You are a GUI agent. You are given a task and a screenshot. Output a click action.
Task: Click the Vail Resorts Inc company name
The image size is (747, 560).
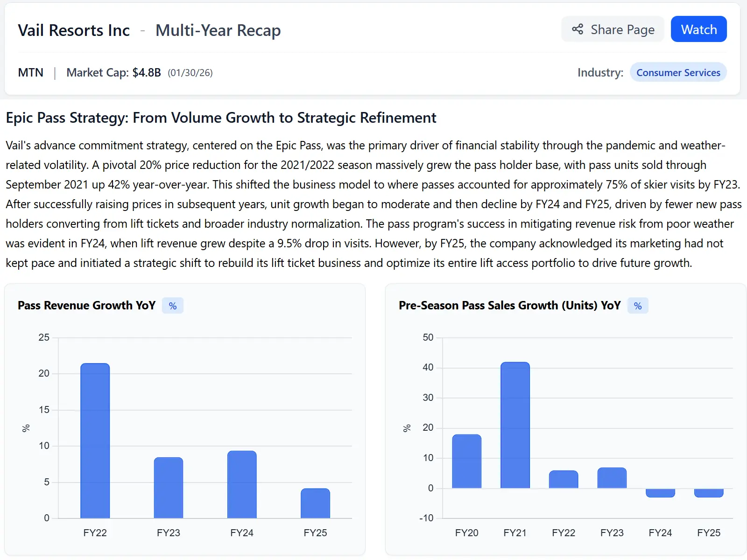73,30
